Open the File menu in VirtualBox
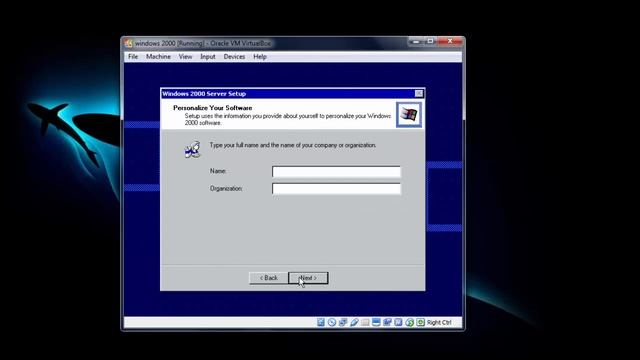640x360 pixels. pos(133,57)
